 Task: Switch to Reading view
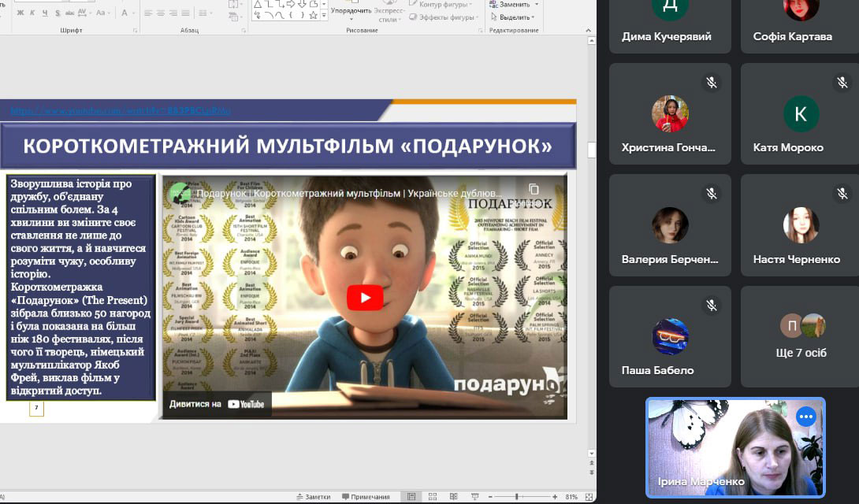click(x=454, y=496)
